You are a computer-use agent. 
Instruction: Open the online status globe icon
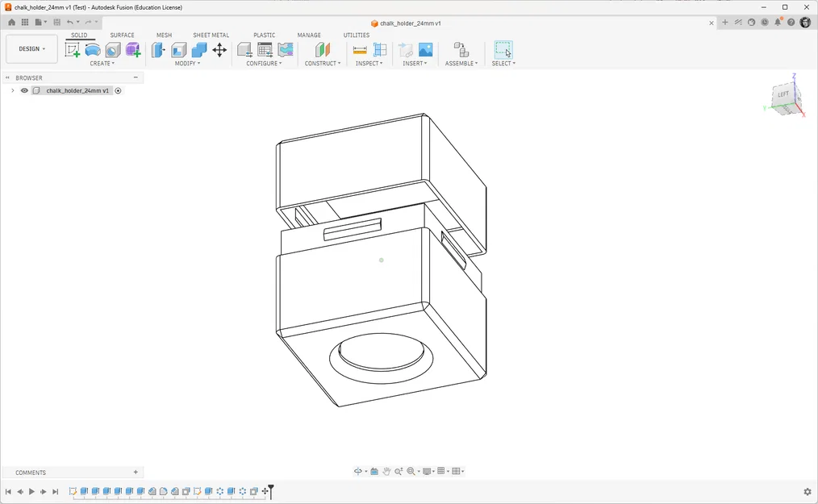pyautogui.click(x=751, y=22)
